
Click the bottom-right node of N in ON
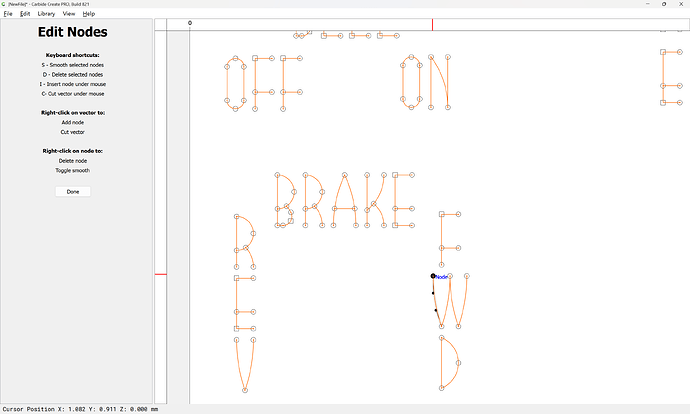click(x=448, y=107)
